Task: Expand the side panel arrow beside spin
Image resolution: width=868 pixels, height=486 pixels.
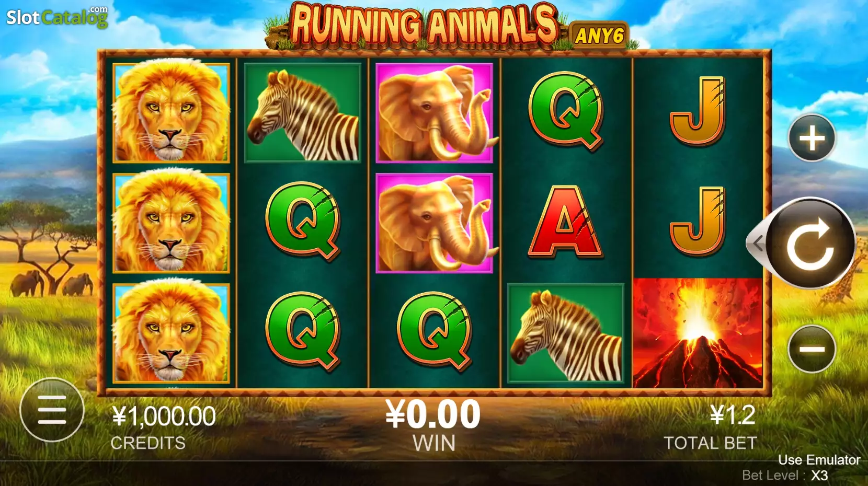Action: pos(757,243)
